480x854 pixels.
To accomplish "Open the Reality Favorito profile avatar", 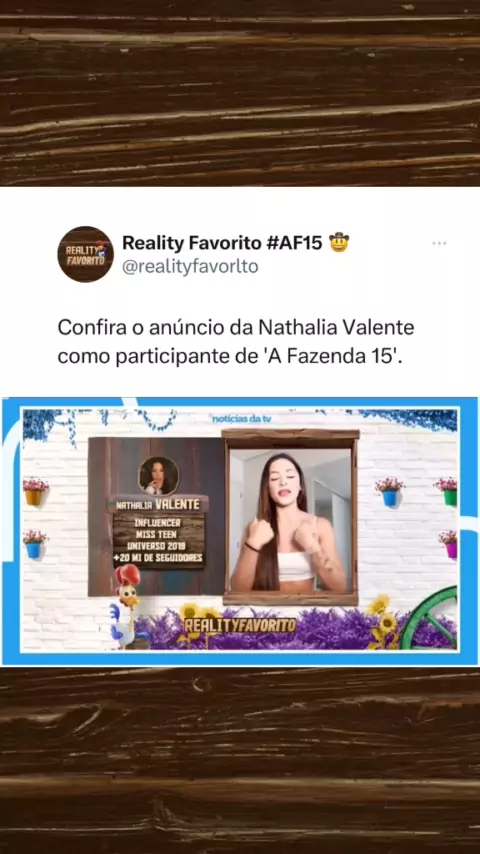I will pos(86,254).
